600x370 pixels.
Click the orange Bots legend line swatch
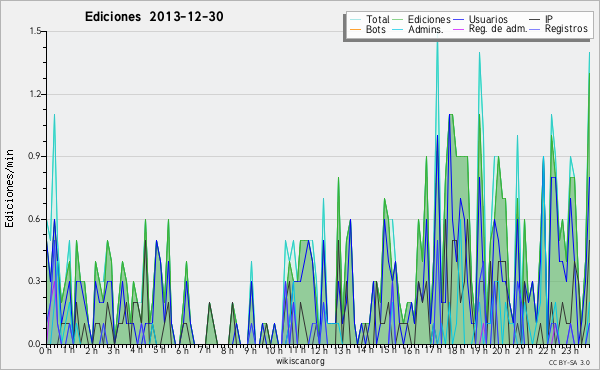click(x=355, y=29)
